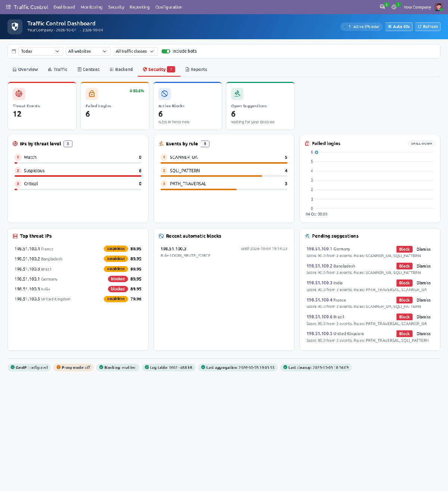This screenshot has width=448, height=491.
Task: Open the activities clock icon
Action: (x=394, y=7)
